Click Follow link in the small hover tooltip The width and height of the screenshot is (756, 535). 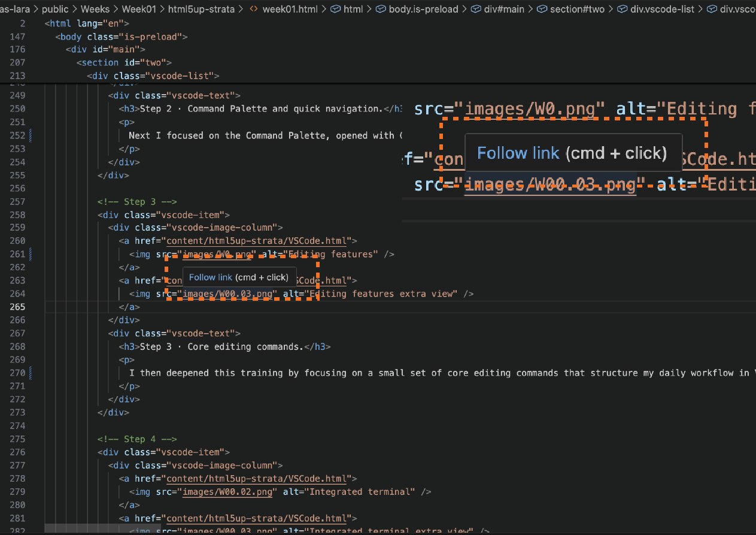210,277
